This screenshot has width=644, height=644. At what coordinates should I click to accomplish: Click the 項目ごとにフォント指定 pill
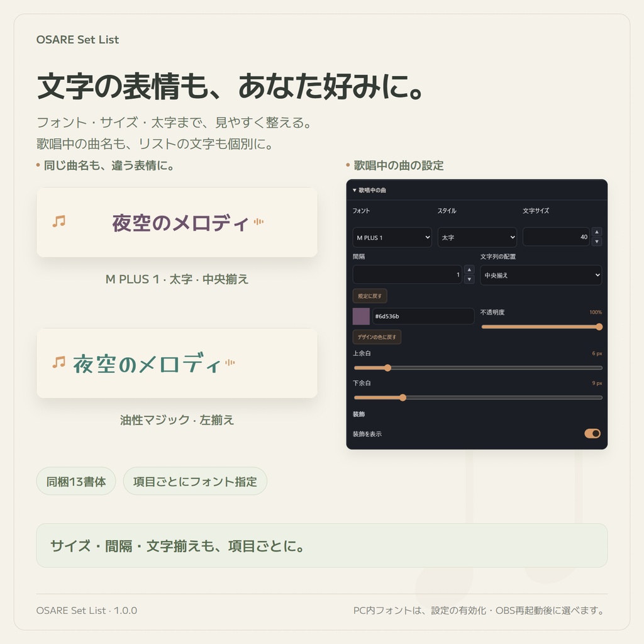tap(195, 481)
